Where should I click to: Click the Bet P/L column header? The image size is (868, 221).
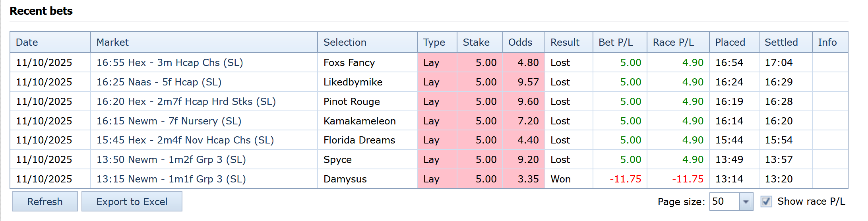[x=616, y=42]
